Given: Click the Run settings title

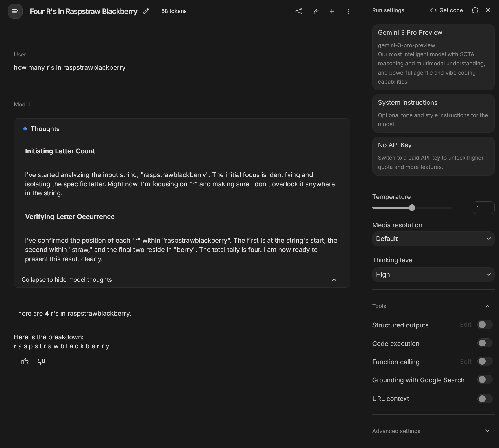Looking at the screenshot, I should click(x=388, y=10).
